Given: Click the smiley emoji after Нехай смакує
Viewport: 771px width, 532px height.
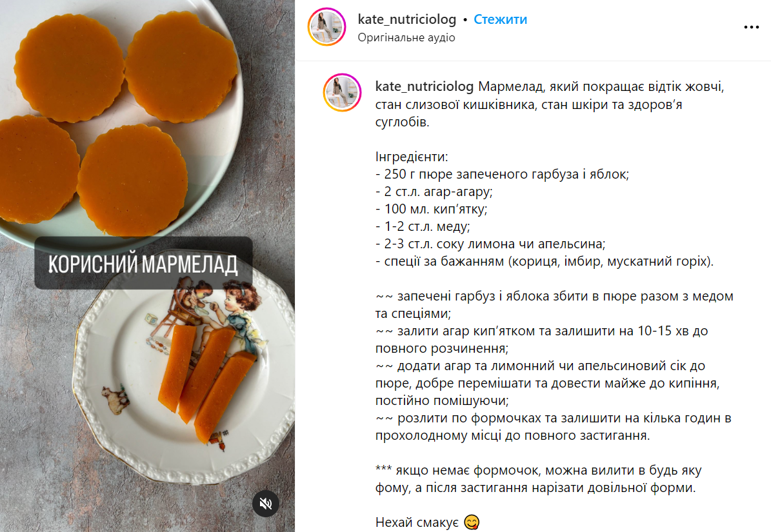Looking at the screenshot, I should [x=472, y=522].
